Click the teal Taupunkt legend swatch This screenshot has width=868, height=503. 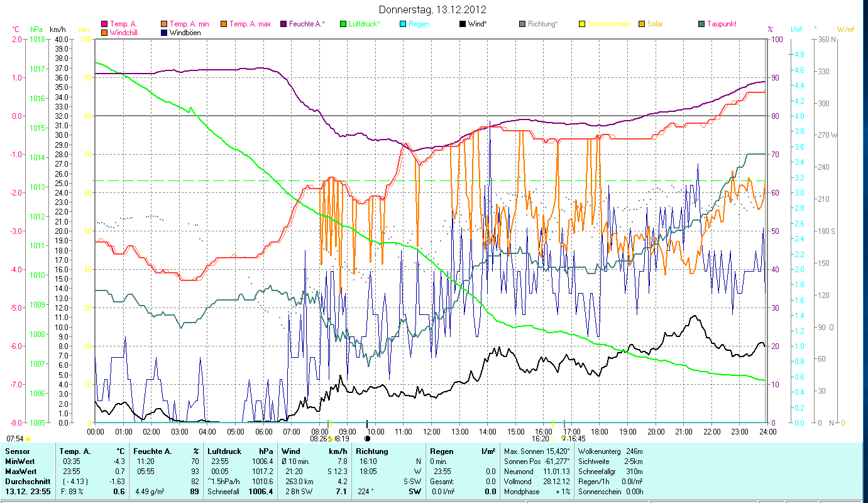pyautogui.click(x=701, y=24)
